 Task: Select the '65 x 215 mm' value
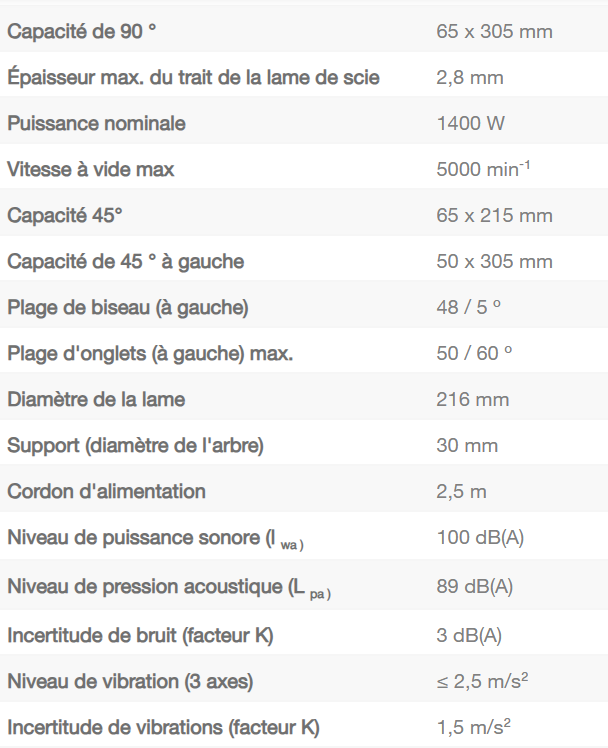[494, 215]
